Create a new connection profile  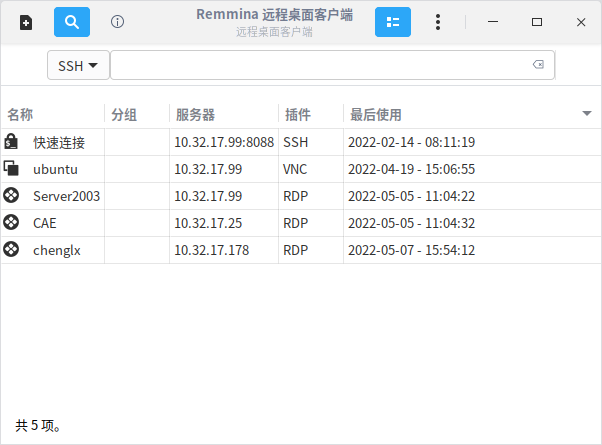tap(26, 22)
